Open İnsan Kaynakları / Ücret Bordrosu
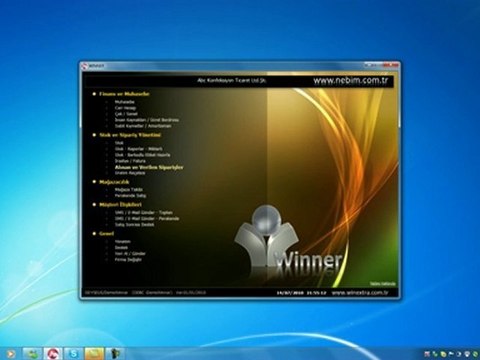The height and width of the screenshot is (360, 480). click(x=147, y=120)
